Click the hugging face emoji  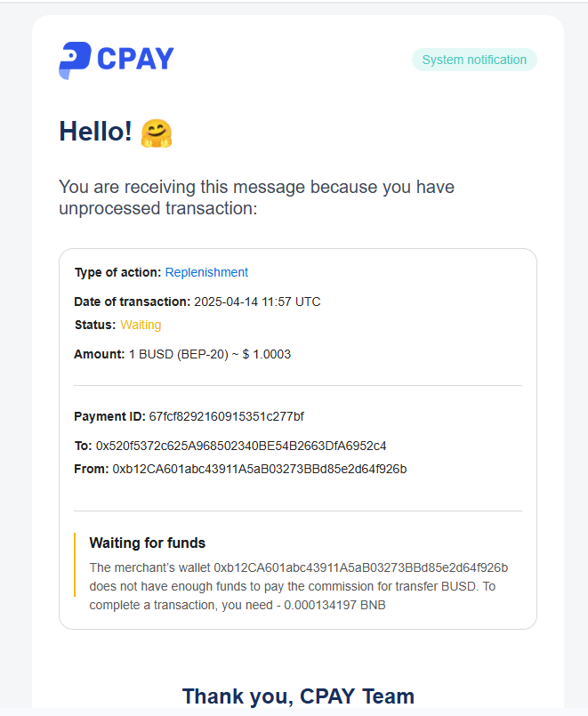point(157,133)
